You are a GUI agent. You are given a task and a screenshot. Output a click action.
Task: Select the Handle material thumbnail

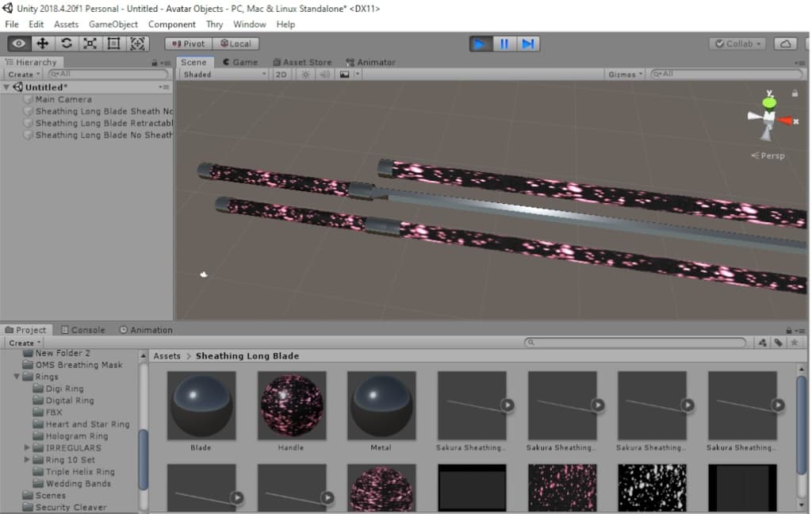click(291, 405)
